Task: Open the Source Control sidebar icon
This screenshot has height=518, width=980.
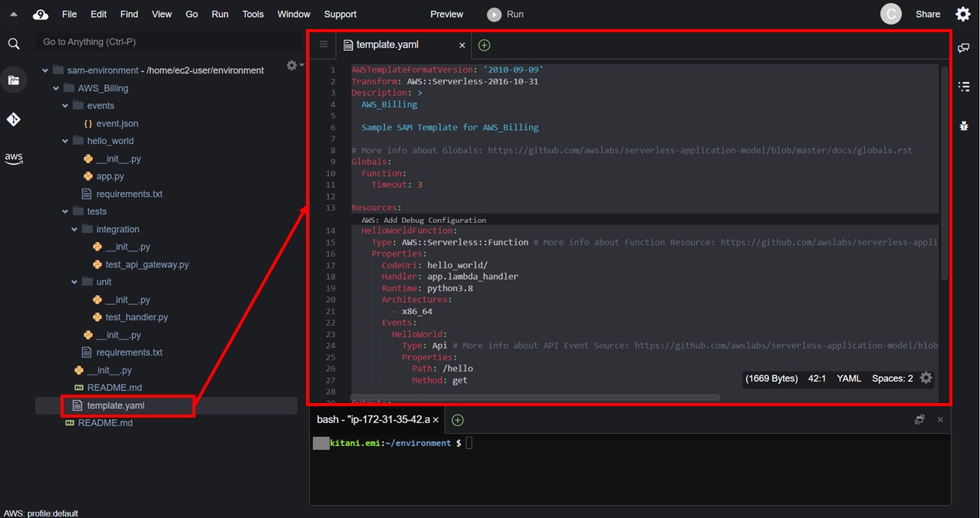Action: (x=14, y=120)
